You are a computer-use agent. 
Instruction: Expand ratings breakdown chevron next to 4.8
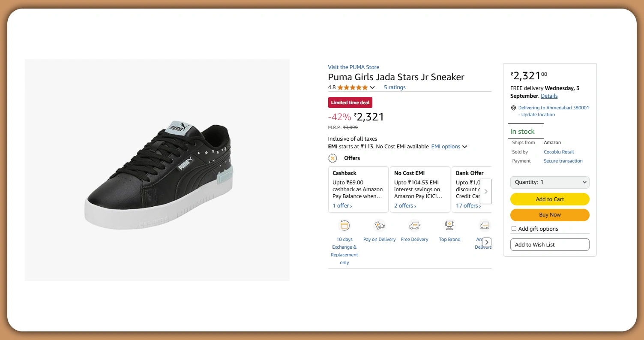pyautogui.click(x=372, y=88)
